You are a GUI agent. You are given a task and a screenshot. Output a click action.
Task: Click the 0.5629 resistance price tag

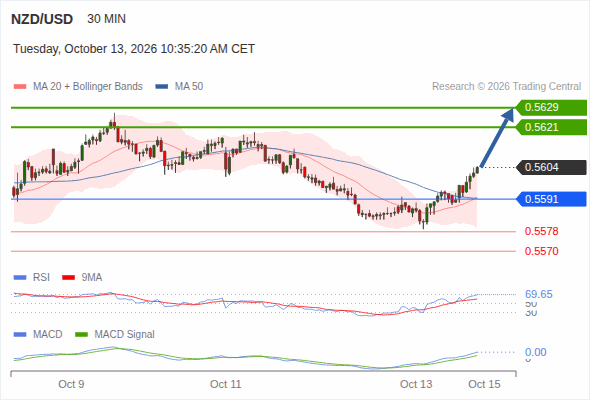click(551, 108)
